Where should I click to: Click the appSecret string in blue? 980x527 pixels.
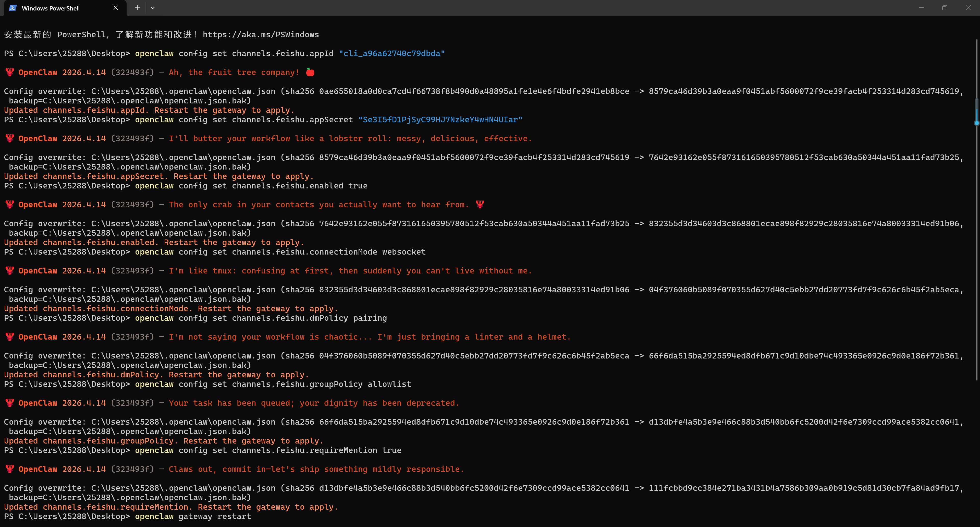pyautogui.click(x=440, y=120)
